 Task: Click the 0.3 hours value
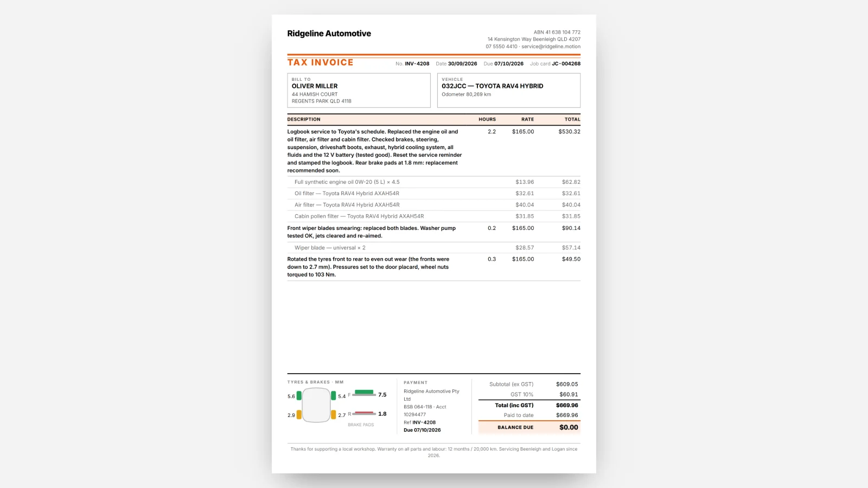(492, 259)
